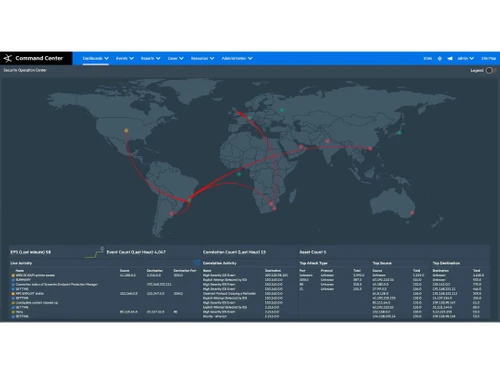Select the Top Destination panel title
The width and height of the screenshot is (500, 375).
point(446,263)
